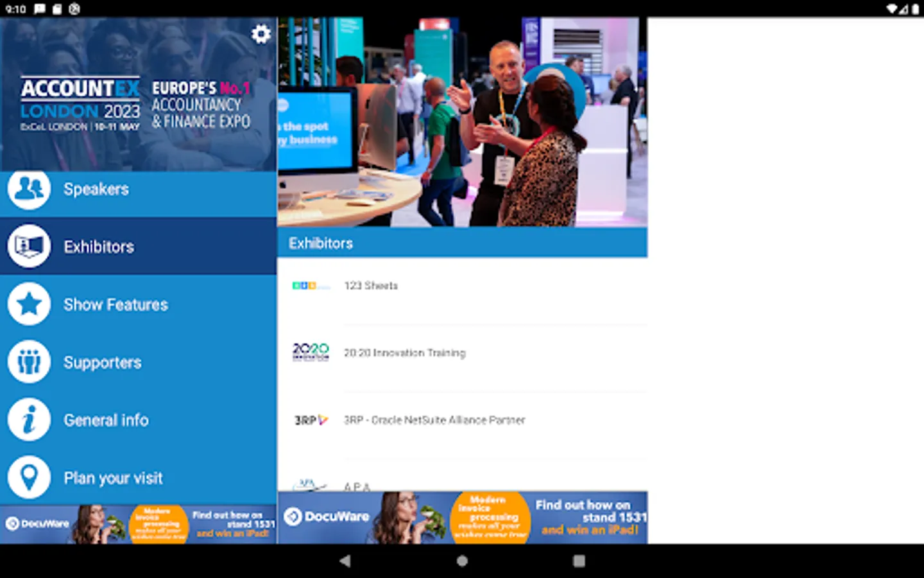Tap the 3RP logo
Viewport: 924px width, 578px height.
click(311, 420)
